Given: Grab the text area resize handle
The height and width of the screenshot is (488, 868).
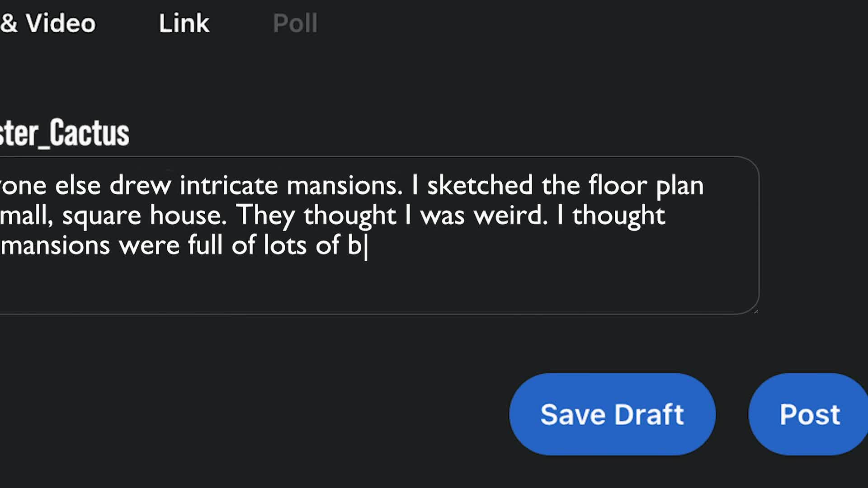Looking at the screenshot, I should pyautogui.click(x=755, y=311).
